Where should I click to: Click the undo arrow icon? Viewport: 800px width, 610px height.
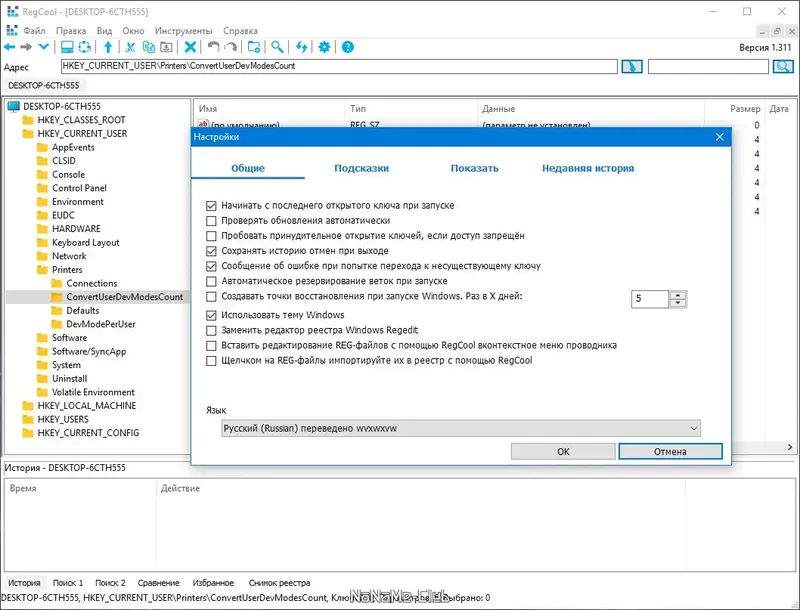click(213, 47)
